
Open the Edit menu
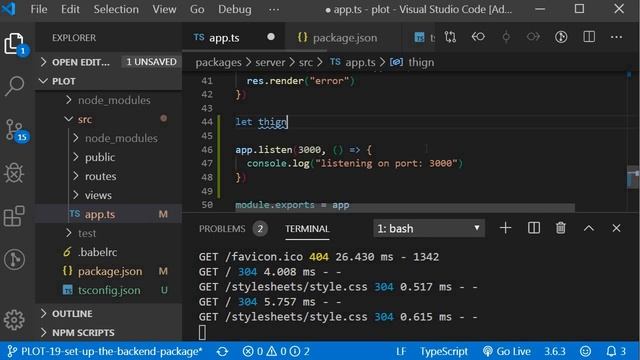coord(70,9)
